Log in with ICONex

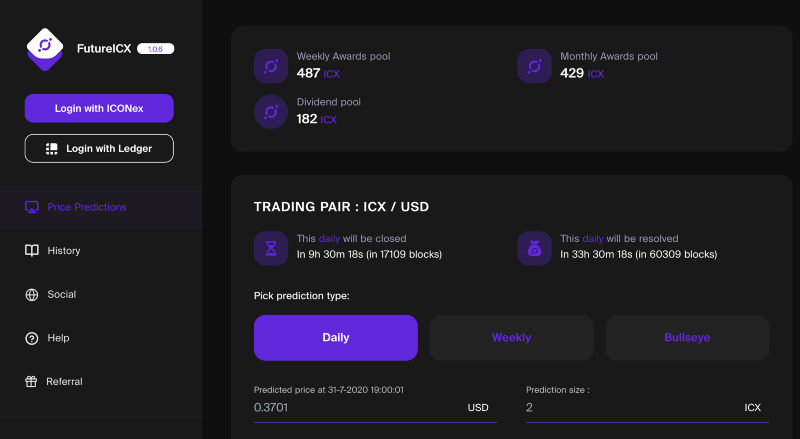99,108
